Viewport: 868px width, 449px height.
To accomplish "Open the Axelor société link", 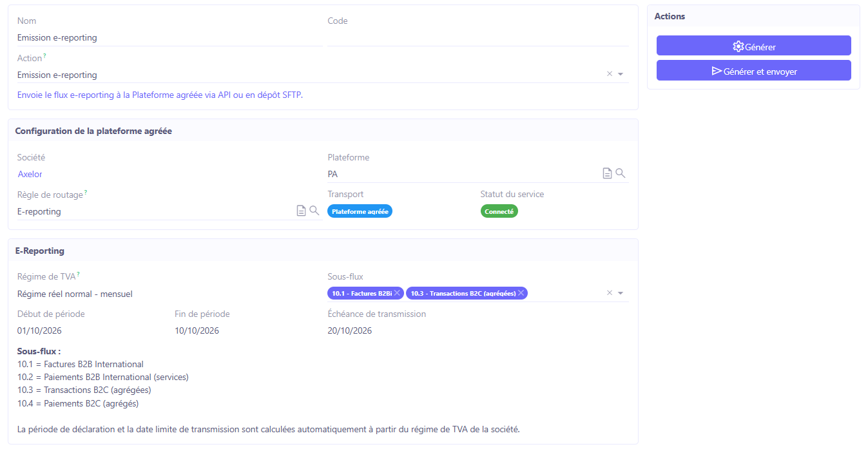I will point(30,174).
